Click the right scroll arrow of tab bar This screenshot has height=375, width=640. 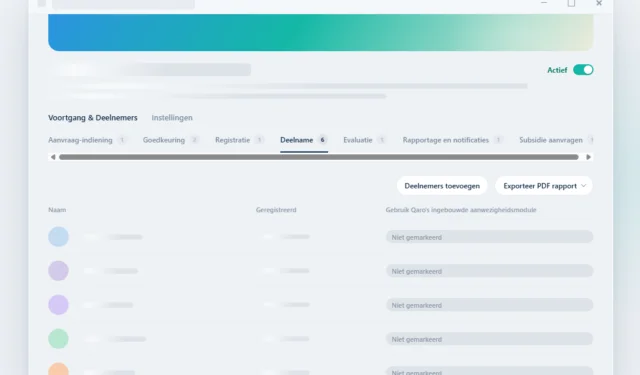(x=588, y=157)
